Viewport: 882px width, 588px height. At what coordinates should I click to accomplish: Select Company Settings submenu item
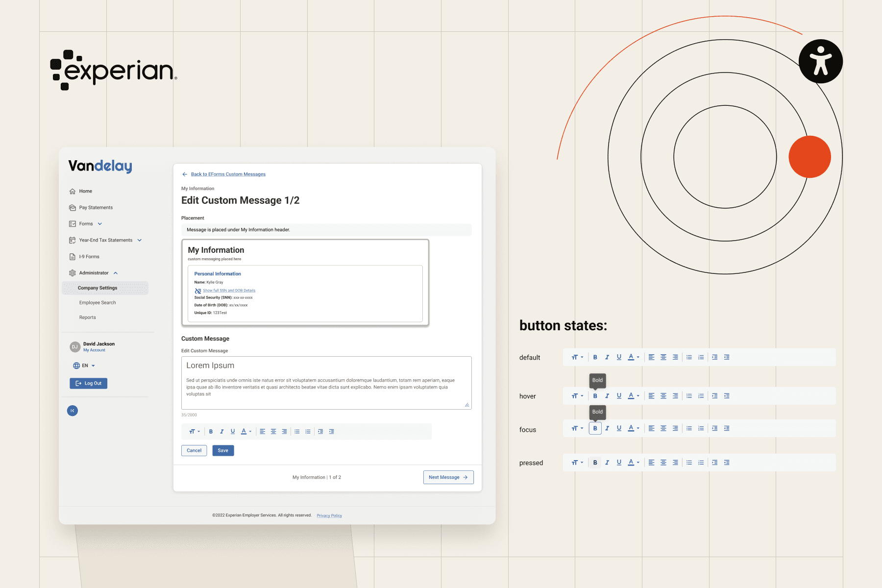point(105,288)
